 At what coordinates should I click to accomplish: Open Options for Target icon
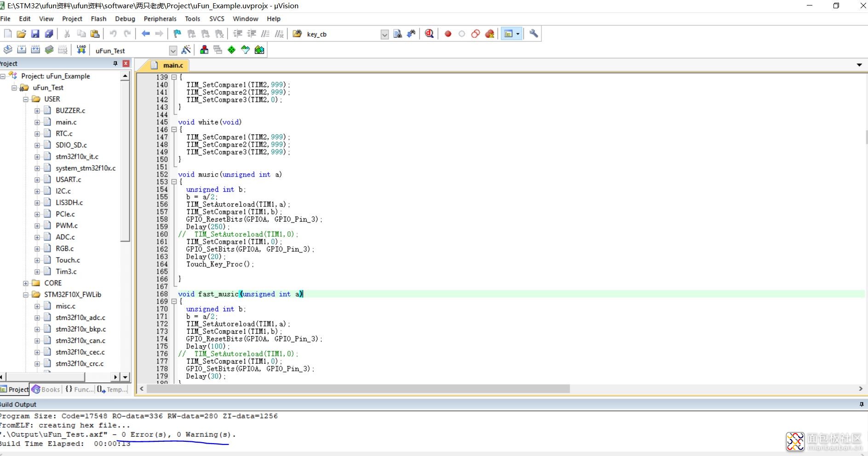(x=186, y=50)
